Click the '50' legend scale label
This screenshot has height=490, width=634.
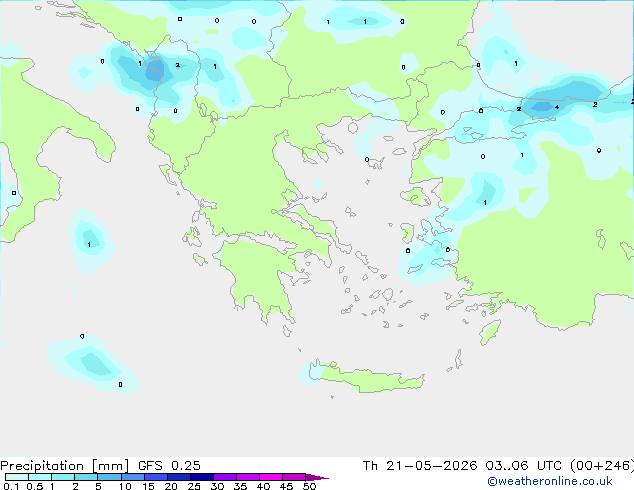(x=310, y=486)
